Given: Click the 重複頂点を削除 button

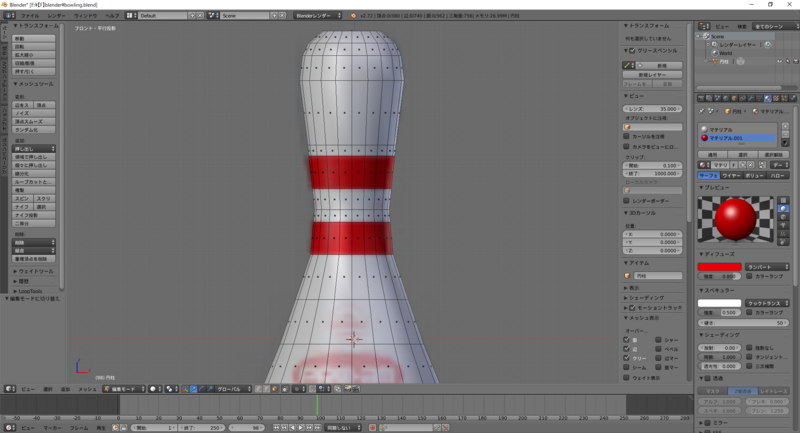Looking at the screenshot, I should [x=34, y=259].
